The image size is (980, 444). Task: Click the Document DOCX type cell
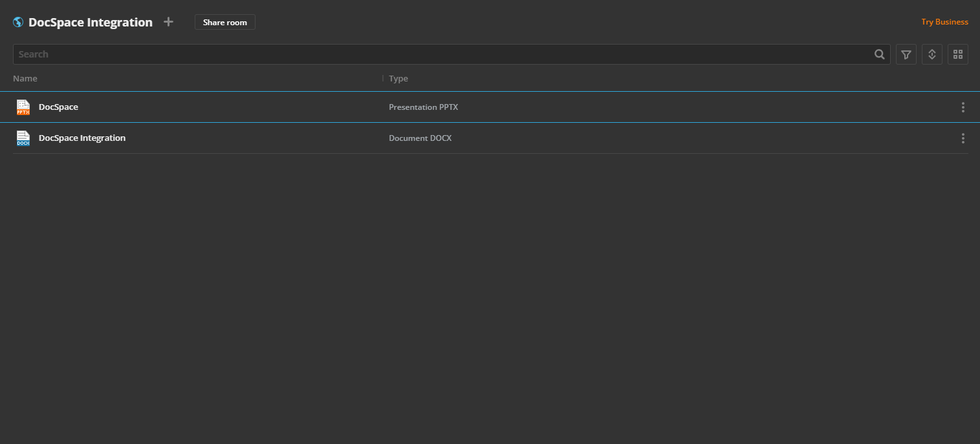pos(420,138)
